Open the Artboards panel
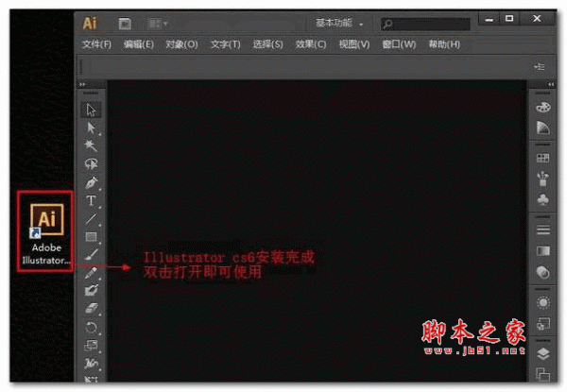The height and width of the screenshot is (392, 567). point(542,373)
